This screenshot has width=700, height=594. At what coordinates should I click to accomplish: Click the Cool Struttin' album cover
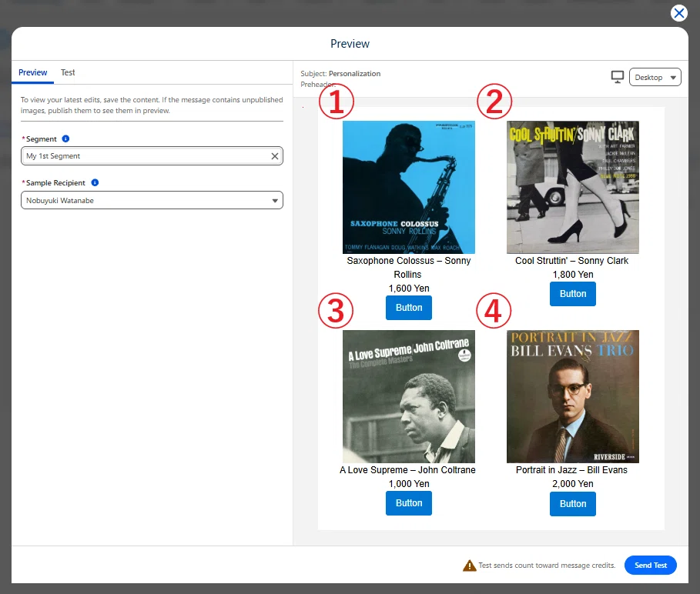pyautogui.click(x=572, y=187)
